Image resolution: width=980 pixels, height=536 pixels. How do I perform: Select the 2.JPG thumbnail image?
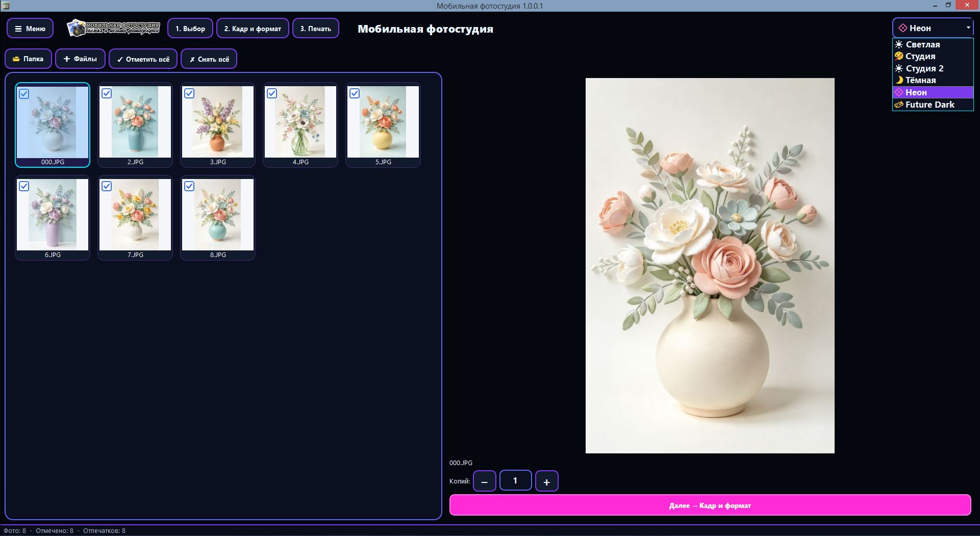click(x=135, y=122)
